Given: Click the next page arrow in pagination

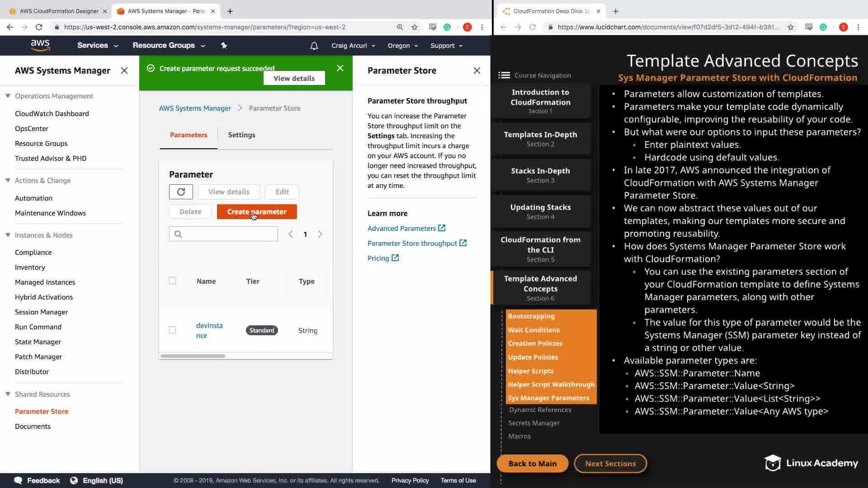Looking at the screenshot, I should [320, 234].
